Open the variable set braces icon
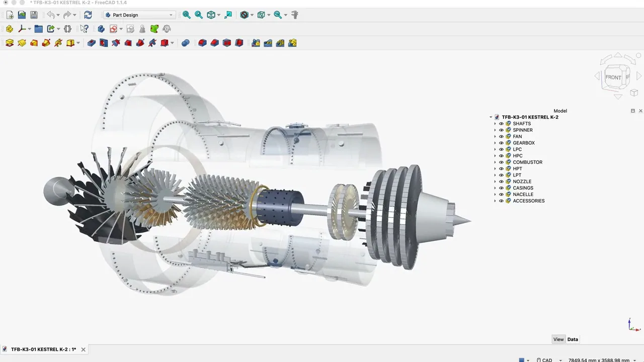This screenshot has height=362, width=644. tap(67, 29)
